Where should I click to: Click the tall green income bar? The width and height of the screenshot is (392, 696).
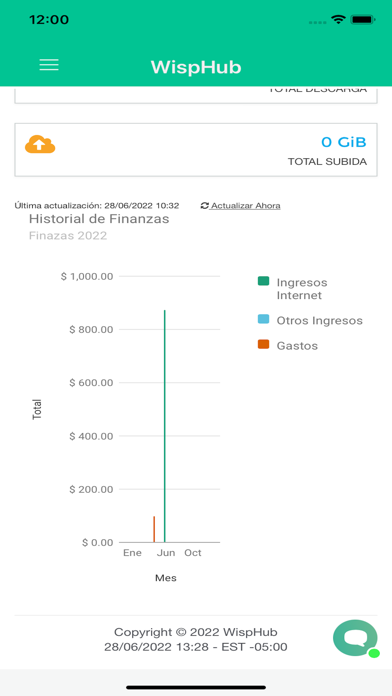(x=165, y=426)
